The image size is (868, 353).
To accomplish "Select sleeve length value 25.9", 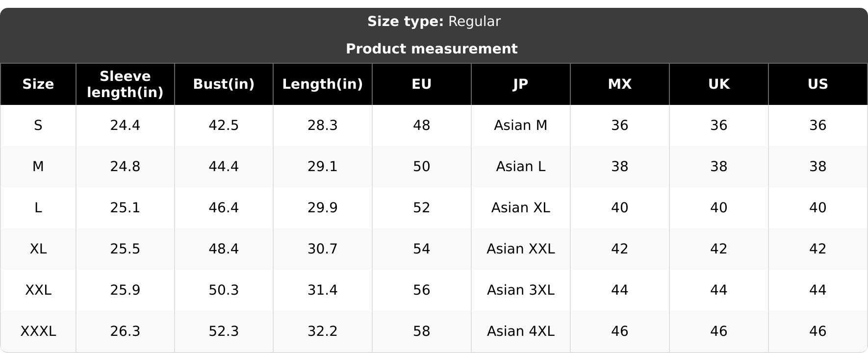I will click(x=125, y=290).
